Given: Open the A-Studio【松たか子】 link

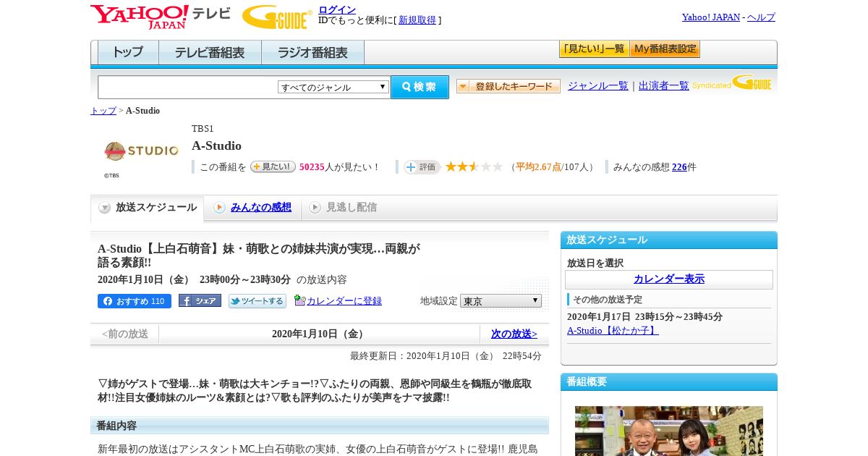Looking at the screenshot, I should click(613, 331).
